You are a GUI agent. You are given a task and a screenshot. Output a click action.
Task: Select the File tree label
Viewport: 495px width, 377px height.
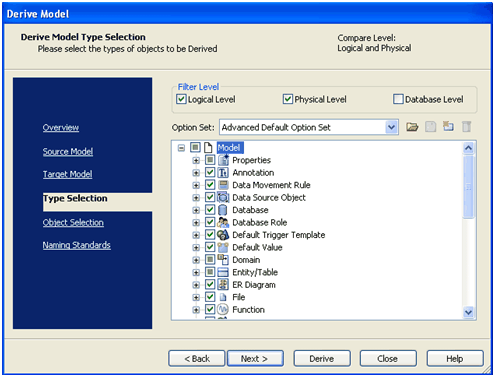(239, 297)
